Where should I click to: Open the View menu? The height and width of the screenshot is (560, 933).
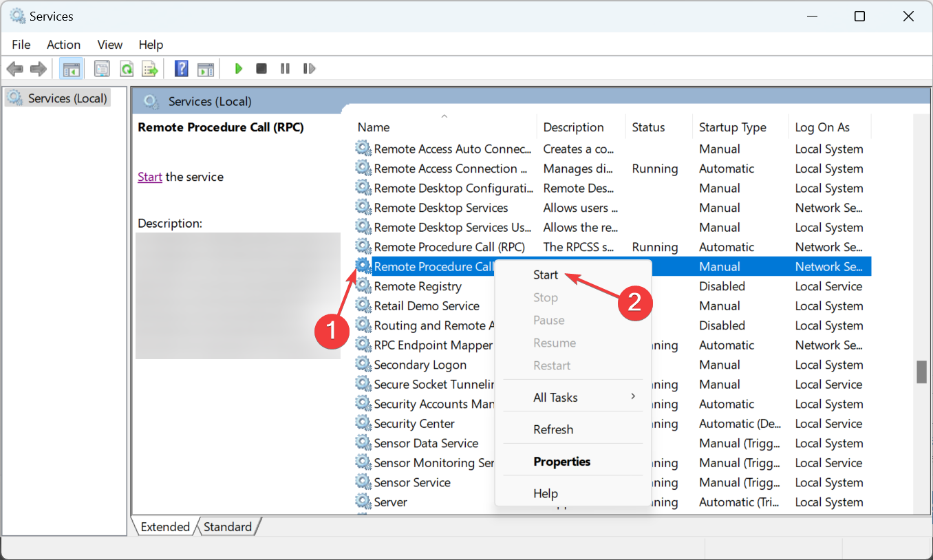[109, 45]
